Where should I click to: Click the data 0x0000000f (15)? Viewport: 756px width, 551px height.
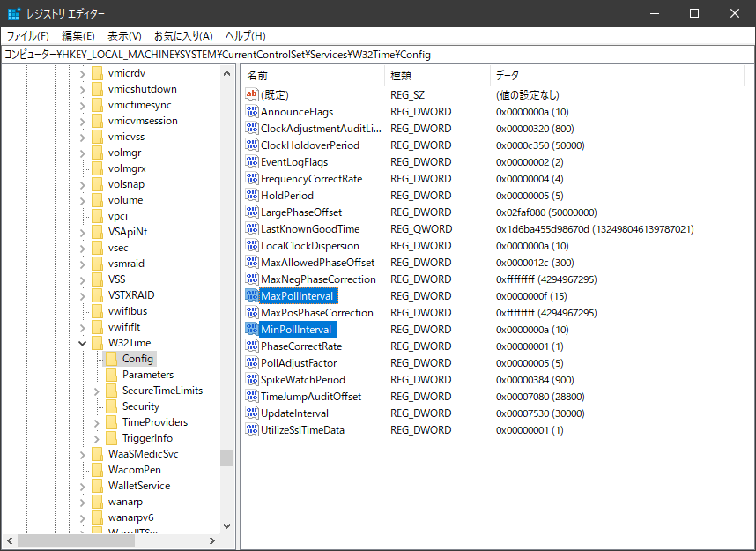[531, 295]
